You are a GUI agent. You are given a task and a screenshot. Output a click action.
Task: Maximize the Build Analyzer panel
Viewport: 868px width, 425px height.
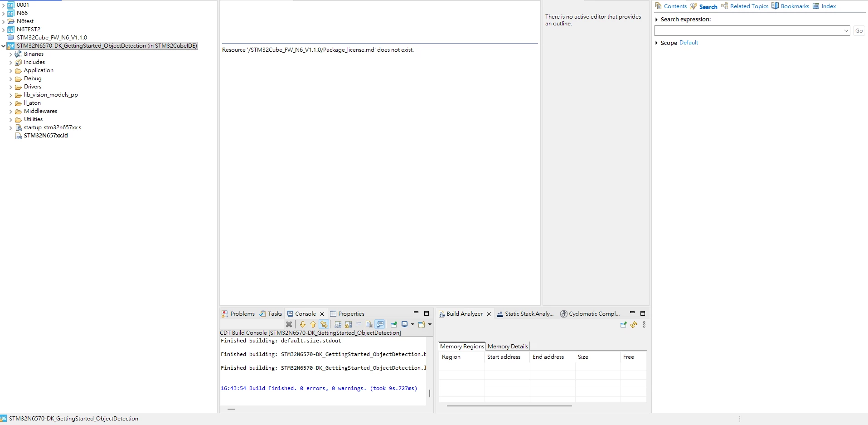click(x=643, y=313)
